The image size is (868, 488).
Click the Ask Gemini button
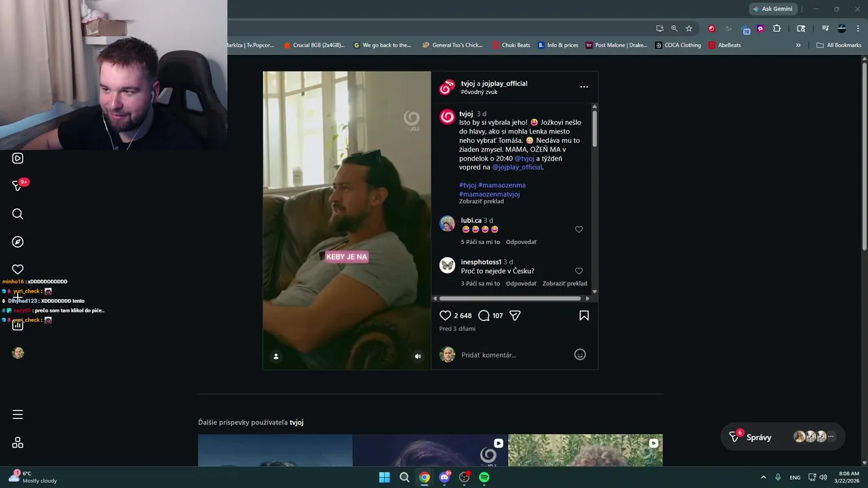point(772,9)
